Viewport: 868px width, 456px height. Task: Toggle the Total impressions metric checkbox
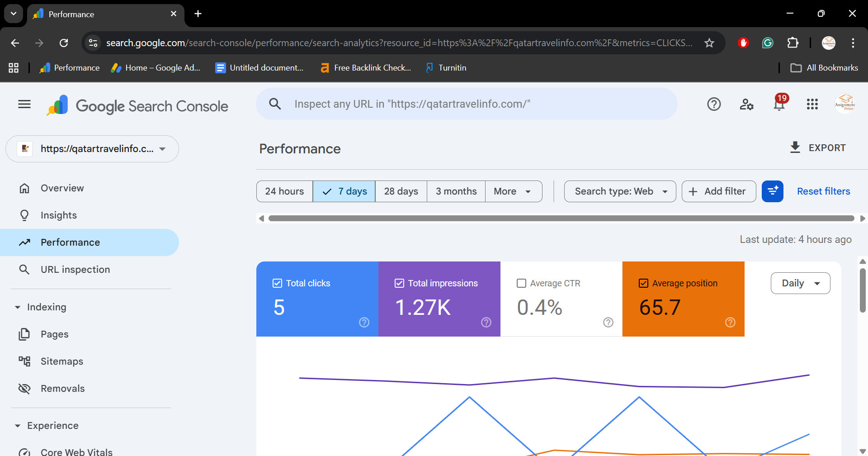coord(399,283)
